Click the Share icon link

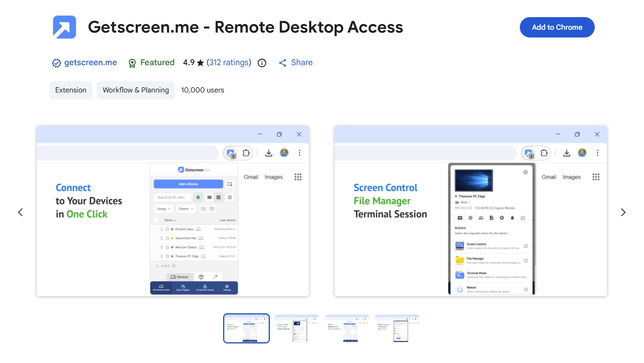pos(283,63)
